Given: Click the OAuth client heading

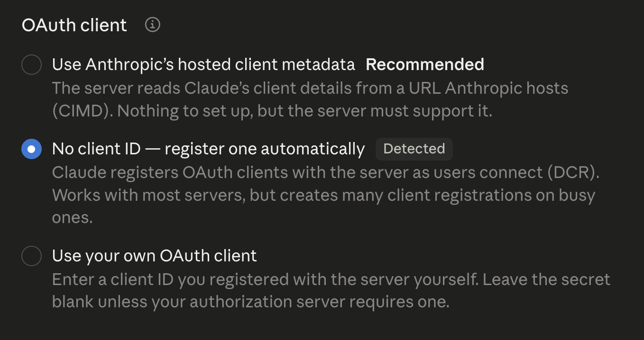Looking at the screenshot, I should pos(74,25).
